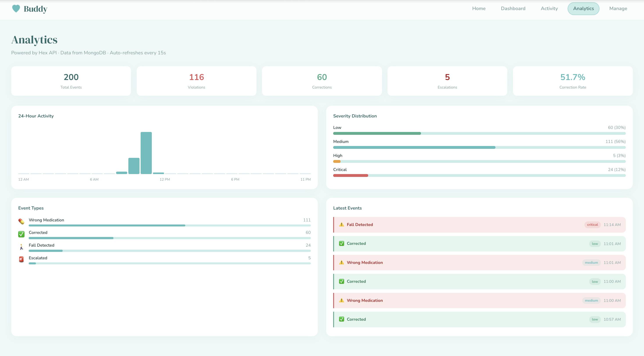Switch to the Dashboard page
The image size is (644, 356).
513,9
